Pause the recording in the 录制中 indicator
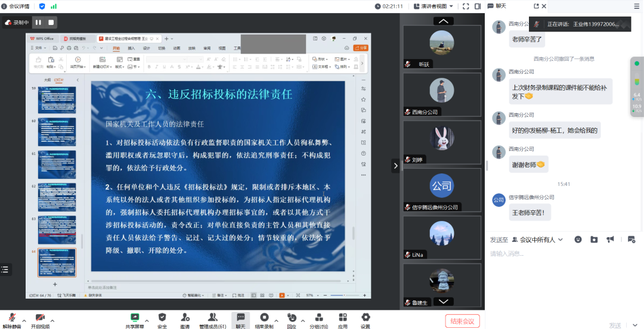644x329 pixels. tap(39, 23)
